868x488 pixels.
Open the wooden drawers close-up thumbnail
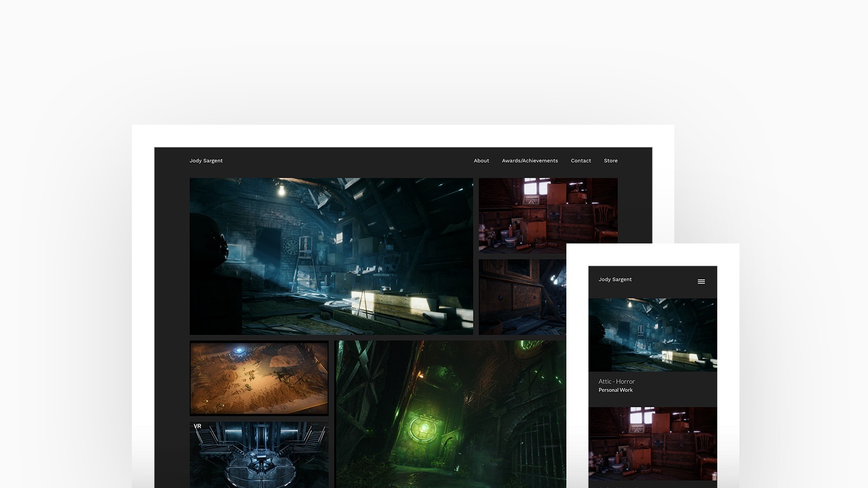[522, 297]
